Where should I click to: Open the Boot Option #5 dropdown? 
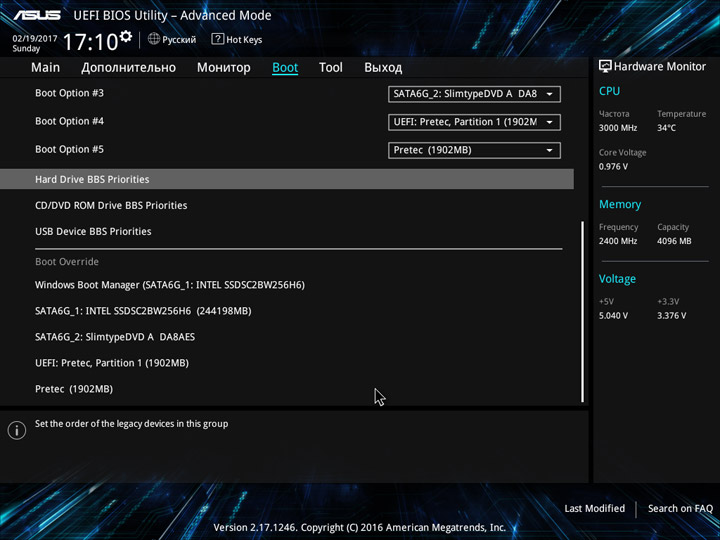point(474,150)
